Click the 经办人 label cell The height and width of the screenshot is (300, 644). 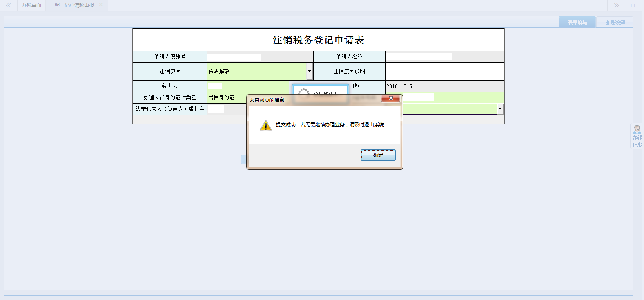click(x=170, y=86)
